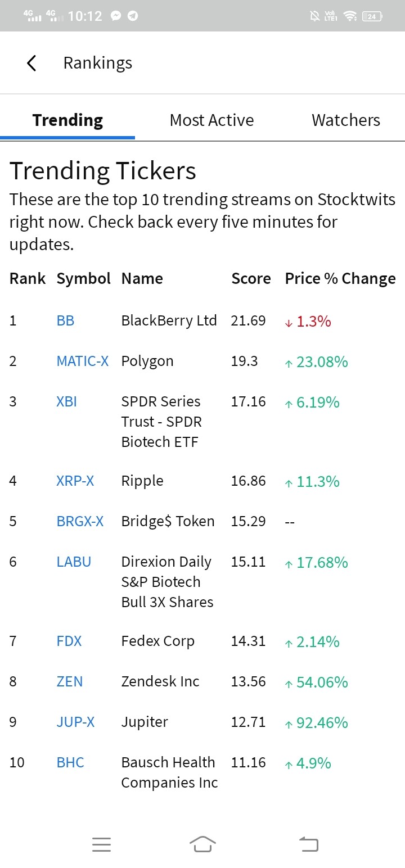
Task: Open Android recent apps menu icon
Action: pos(101,844)
